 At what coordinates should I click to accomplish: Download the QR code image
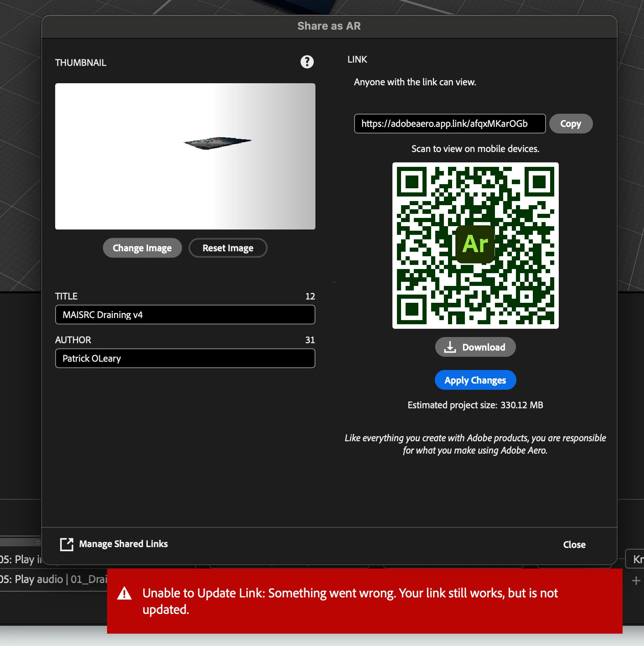coord(475,347)
